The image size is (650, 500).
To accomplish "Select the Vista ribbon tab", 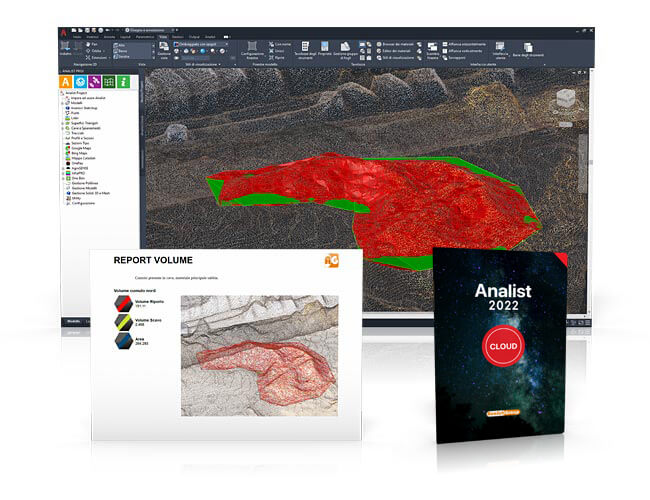I will 163,37.
